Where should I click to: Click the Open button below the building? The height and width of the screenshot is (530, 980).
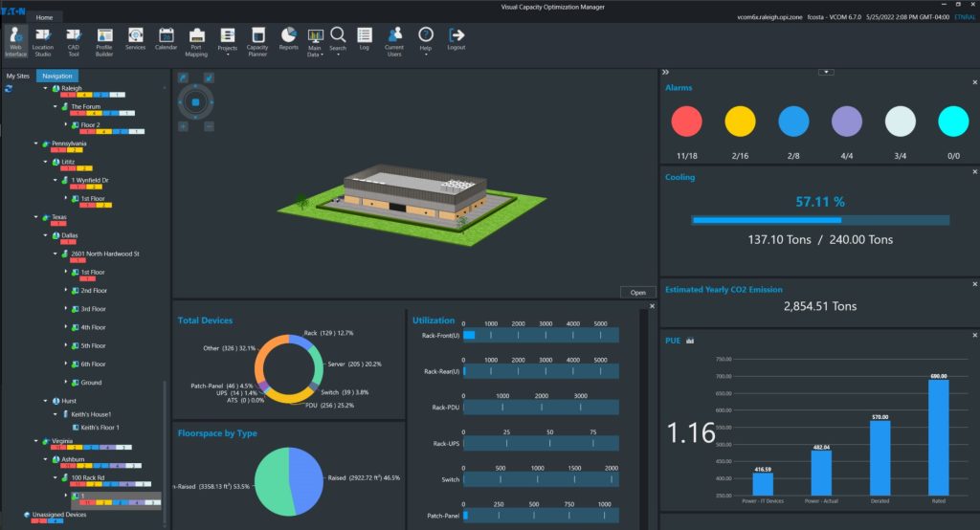(637, 292)
